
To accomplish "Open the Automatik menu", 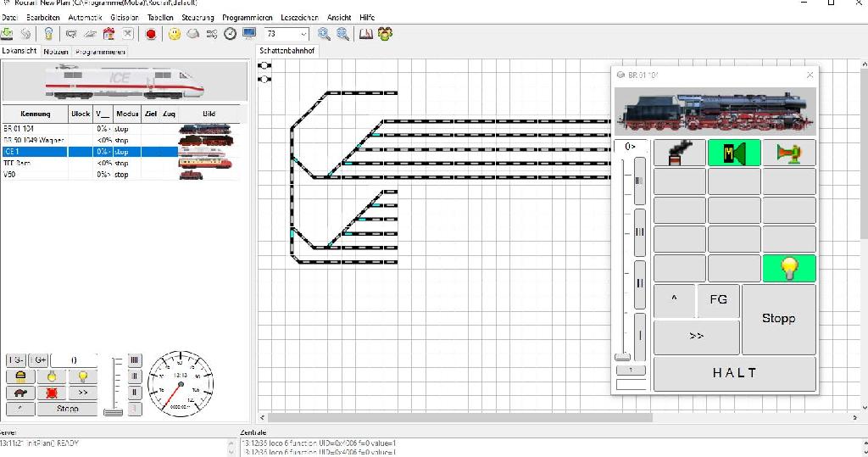I will pos(85,17).
